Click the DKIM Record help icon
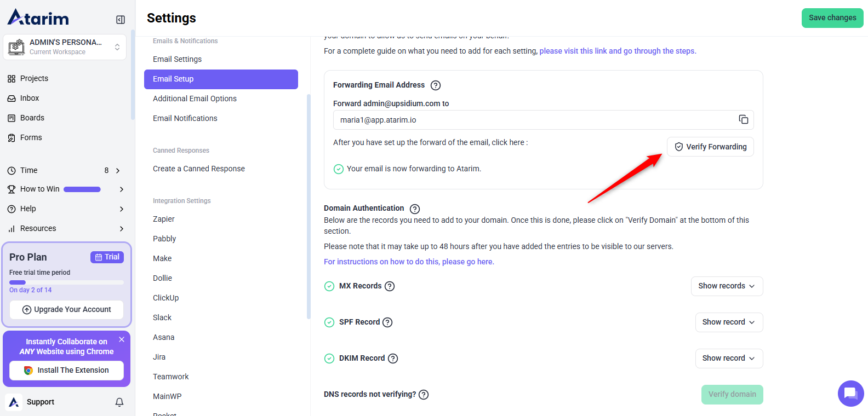Viewport: 868px width, 416px height. pyautogui.click(x=393, y=359)
